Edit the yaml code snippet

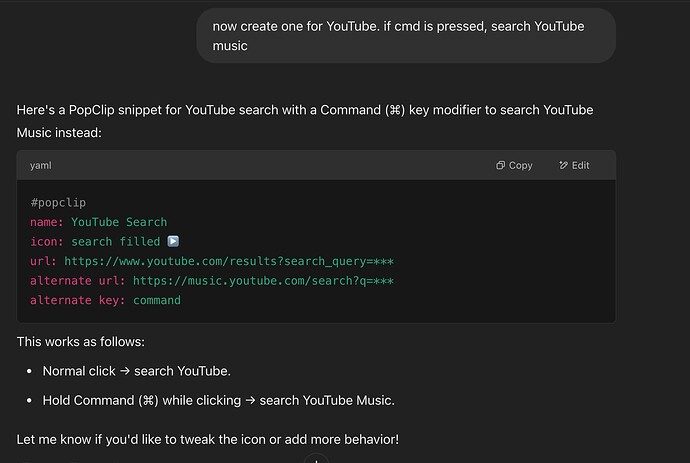[574, 165]
